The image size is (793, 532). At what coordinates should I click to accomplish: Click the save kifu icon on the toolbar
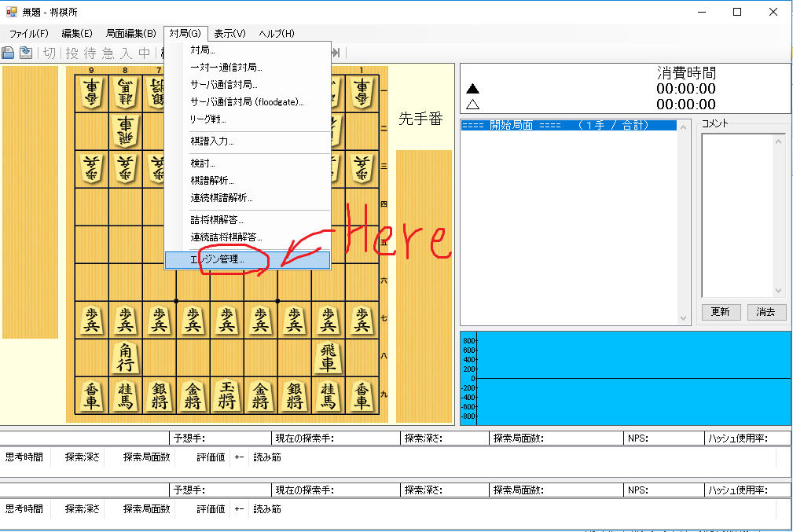[x=26, y=52]
